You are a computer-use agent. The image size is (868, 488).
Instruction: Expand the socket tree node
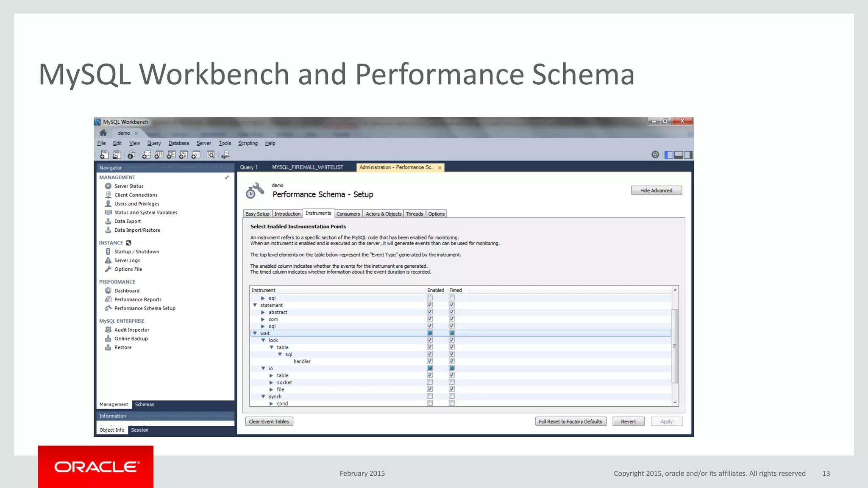(271, 383)
